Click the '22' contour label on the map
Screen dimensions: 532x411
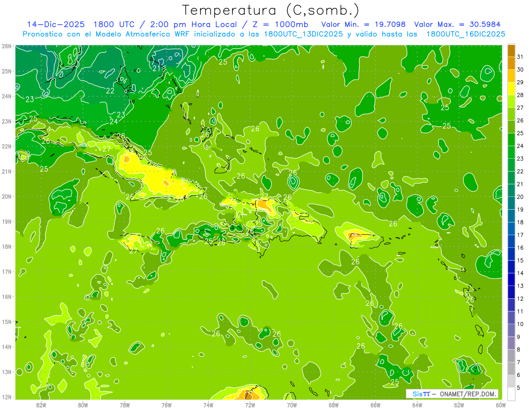[x=110, y=91]
